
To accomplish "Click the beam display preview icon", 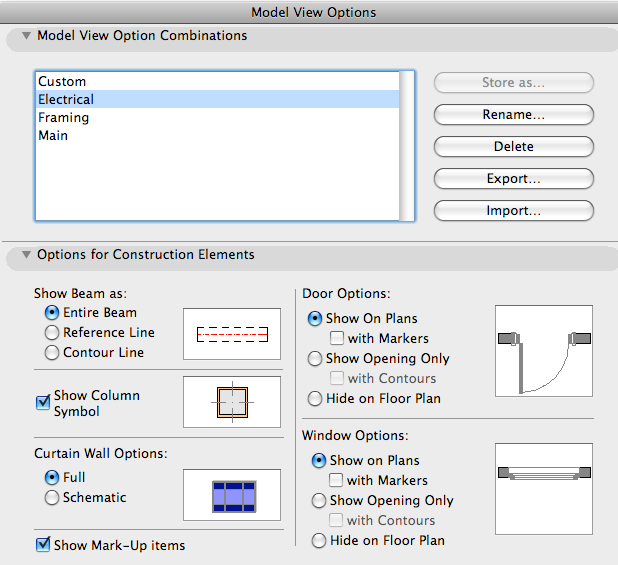I will (232, 334).
